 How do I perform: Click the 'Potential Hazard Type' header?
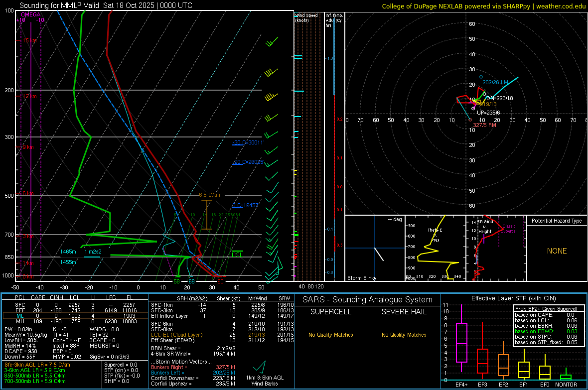tap(557, 221)
